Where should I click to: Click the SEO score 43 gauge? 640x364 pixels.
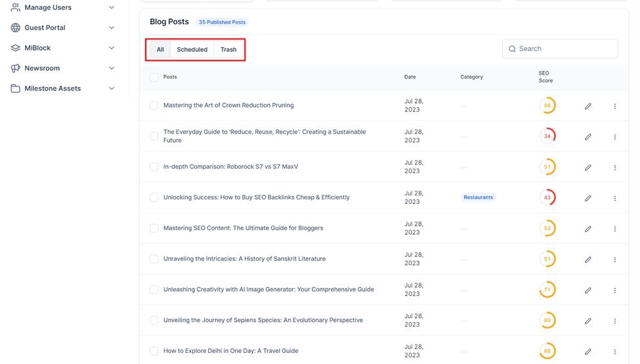[x=547, y=197]
